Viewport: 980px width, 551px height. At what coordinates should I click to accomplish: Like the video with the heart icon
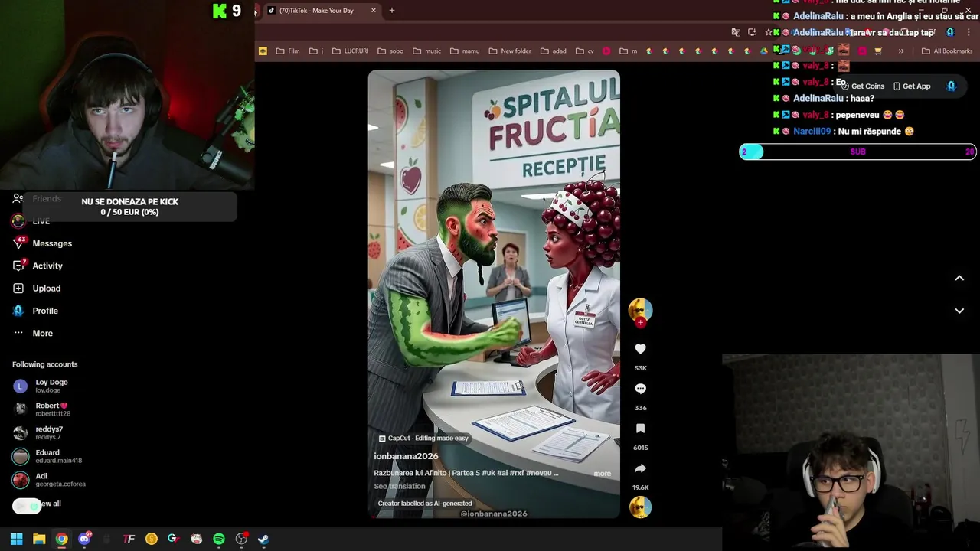tap(640, 349)
